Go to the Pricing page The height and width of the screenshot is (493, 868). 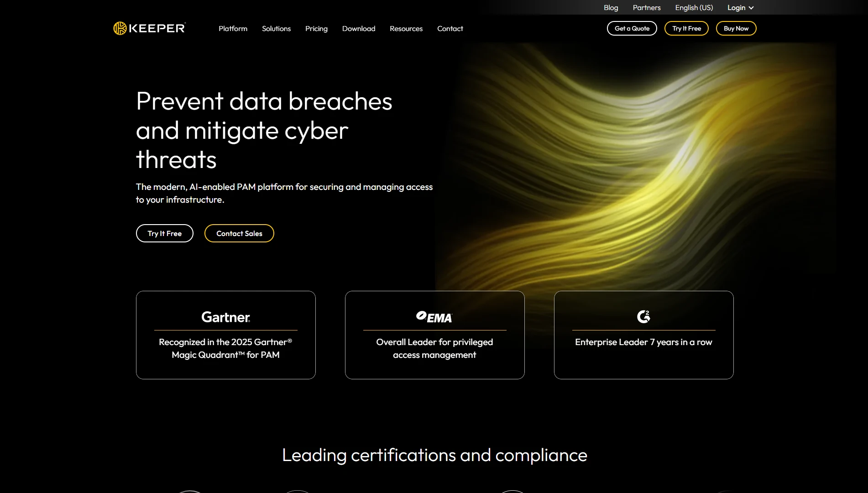point(316,28)
